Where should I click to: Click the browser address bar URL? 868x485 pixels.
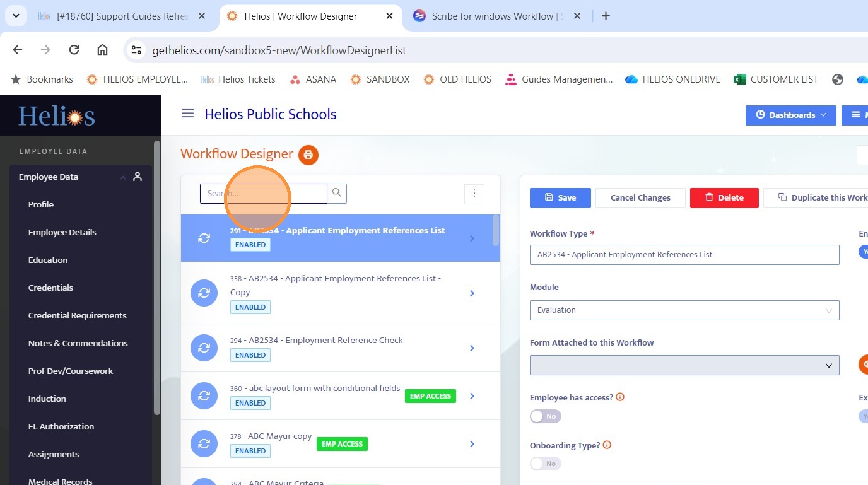pos(279,50)
